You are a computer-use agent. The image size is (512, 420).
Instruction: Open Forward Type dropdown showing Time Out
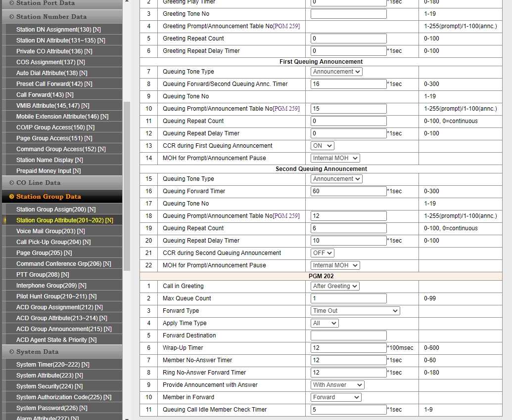click(x=355, y=311)
